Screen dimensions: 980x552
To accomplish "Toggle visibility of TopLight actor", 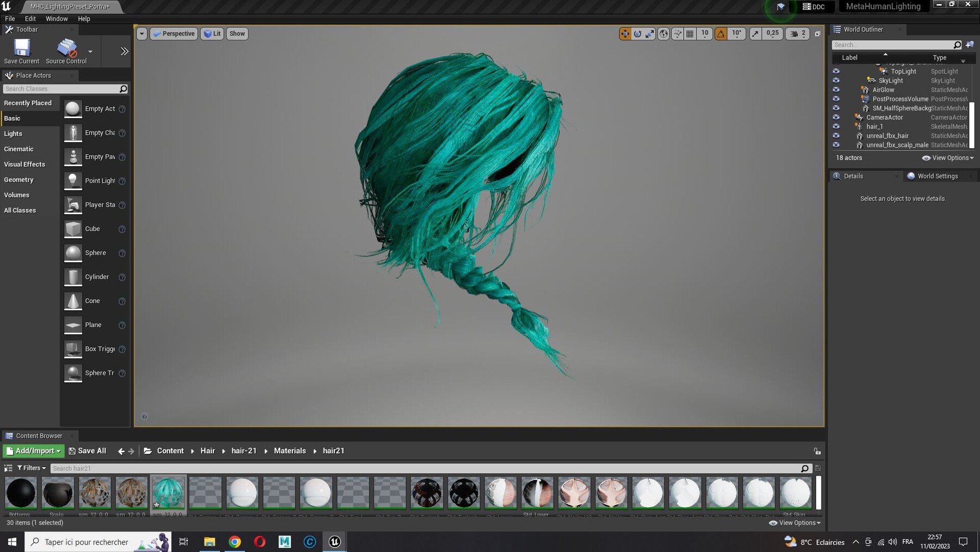I will point(836,71).
